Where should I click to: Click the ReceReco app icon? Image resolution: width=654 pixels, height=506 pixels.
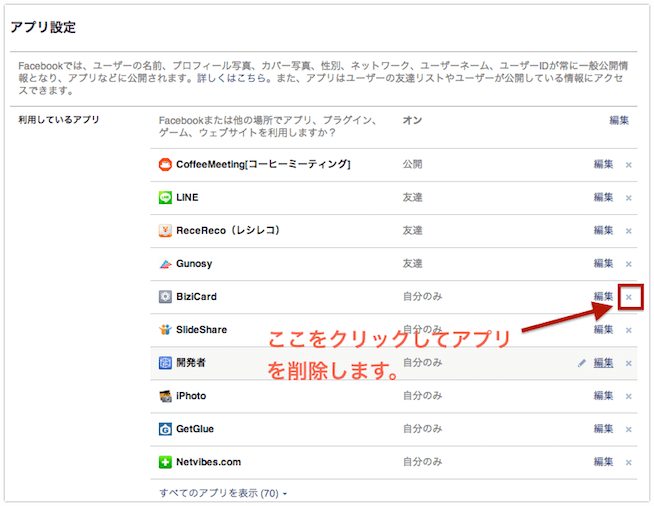point(165,230)
